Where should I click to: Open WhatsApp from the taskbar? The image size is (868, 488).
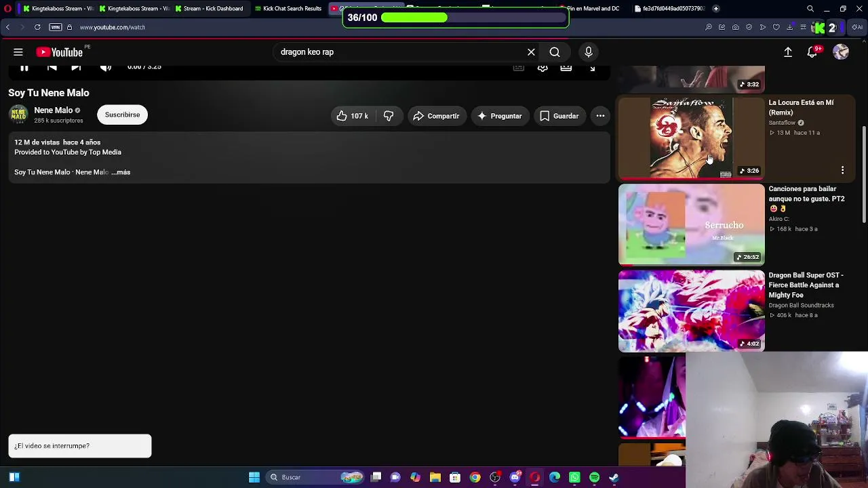click(x=574, y=477)
